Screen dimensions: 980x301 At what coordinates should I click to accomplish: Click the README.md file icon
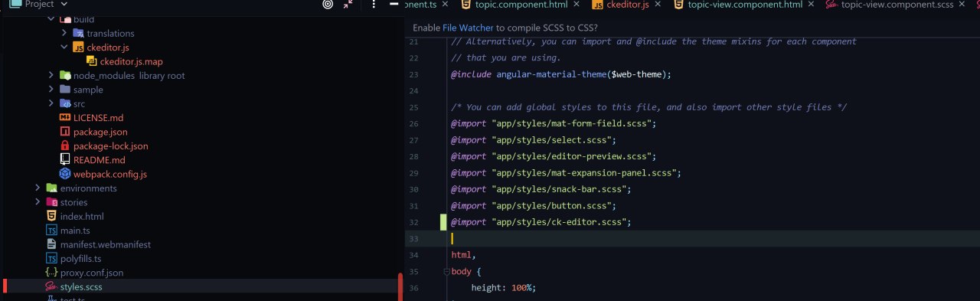pos(65,160)
